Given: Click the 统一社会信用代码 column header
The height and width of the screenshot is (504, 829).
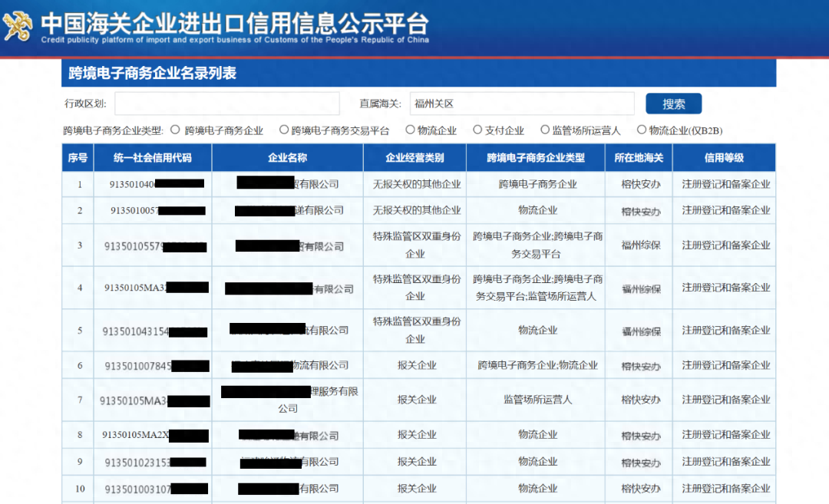Looking at the screenshot, I should click(153, 157).
